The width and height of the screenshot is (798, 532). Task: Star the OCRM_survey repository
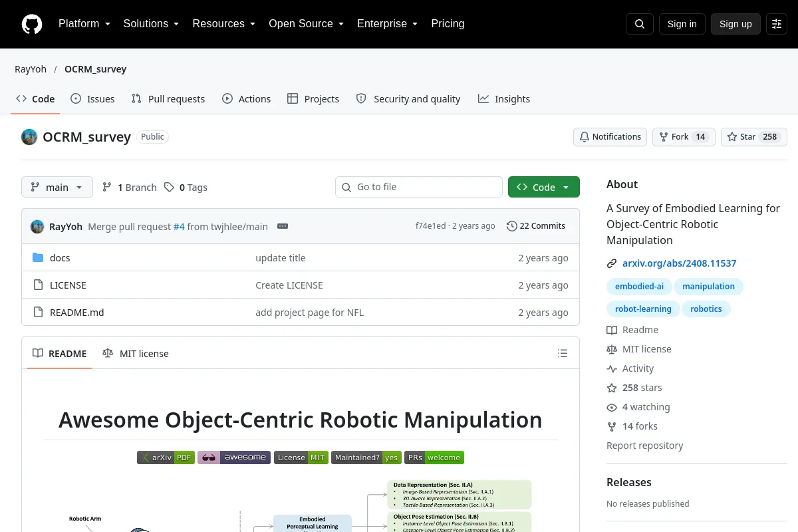point(754,137)
